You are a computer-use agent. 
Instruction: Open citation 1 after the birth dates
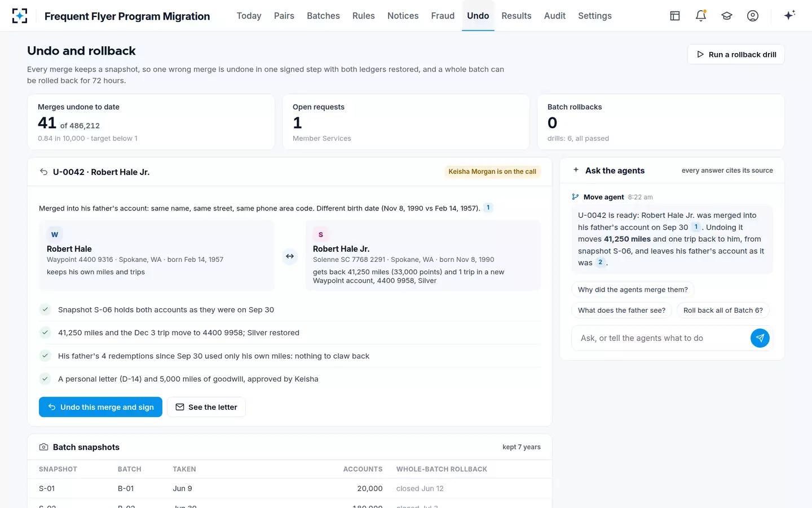[488, 208]
